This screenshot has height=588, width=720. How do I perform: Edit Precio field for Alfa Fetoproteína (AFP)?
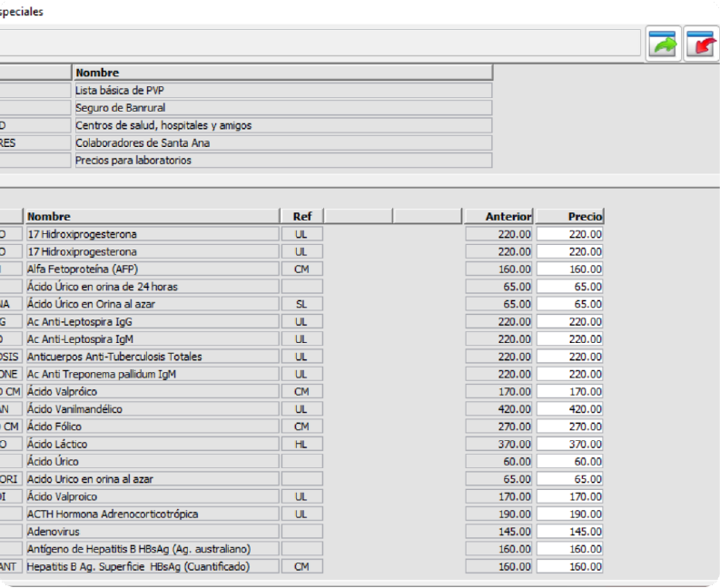(x=569, y=269)
